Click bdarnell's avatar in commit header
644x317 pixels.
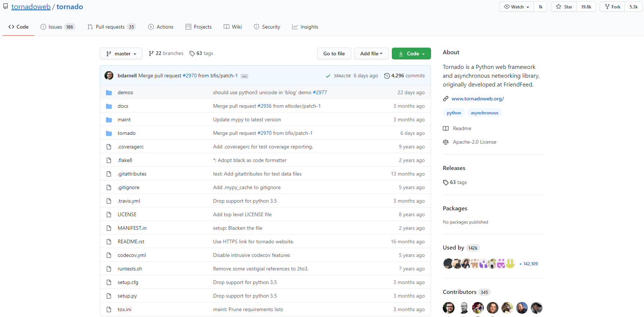point(109,75)
